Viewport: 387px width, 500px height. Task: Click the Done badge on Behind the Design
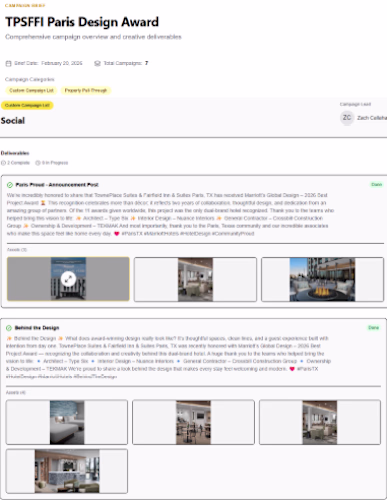[374, 328]
